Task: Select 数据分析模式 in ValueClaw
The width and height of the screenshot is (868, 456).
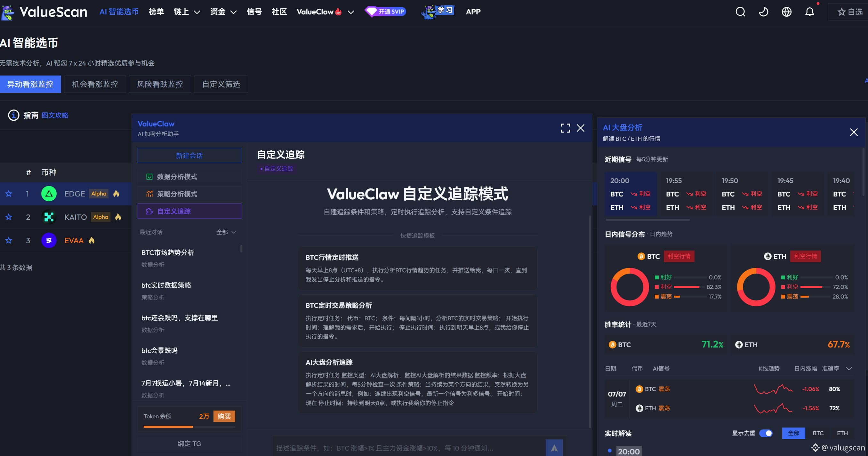Action: [189, 176]
